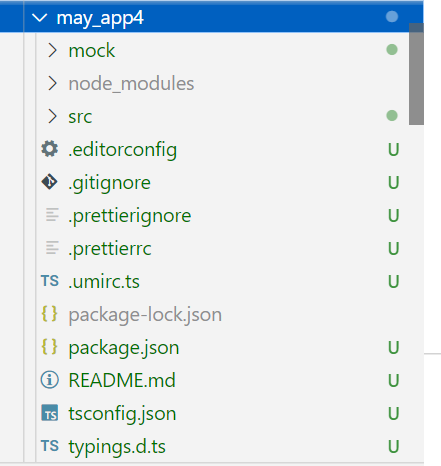This screenshot has height=466, width=441.
Task: Click the TS icon next to .umirc.ts
Action: click(50, 281)
